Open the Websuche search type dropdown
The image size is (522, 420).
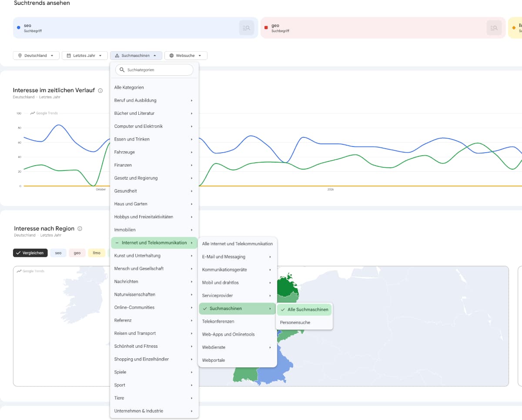(186, 56)
